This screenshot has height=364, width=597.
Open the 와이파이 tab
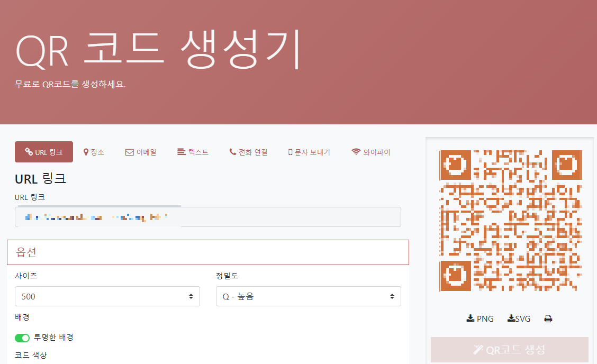pyautogui.click(x=371, y=152)
